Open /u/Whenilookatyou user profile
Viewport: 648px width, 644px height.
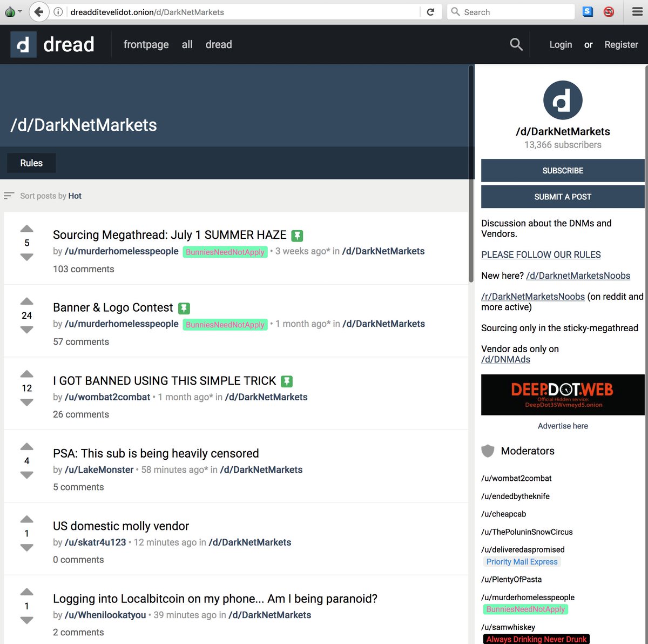105,615
